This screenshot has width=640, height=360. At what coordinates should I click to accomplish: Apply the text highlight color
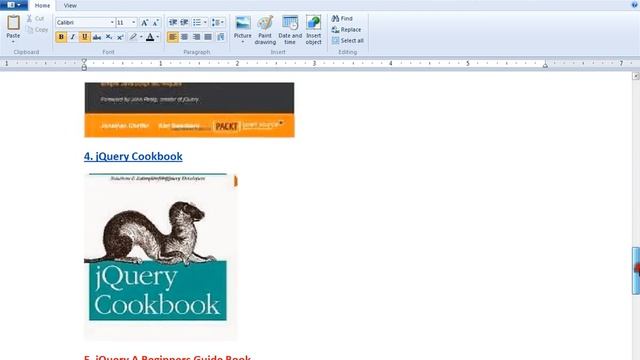coord(133,37)
